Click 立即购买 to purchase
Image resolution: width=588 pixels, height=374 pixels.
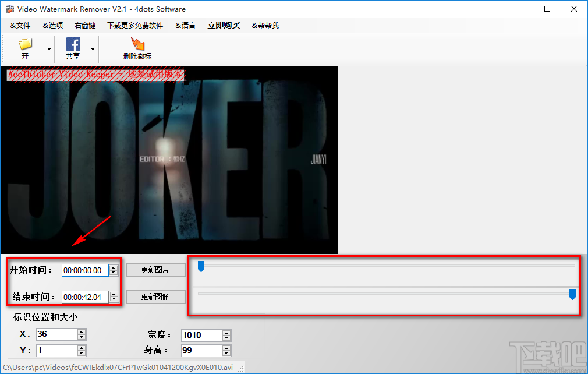[x=224, y=25]
